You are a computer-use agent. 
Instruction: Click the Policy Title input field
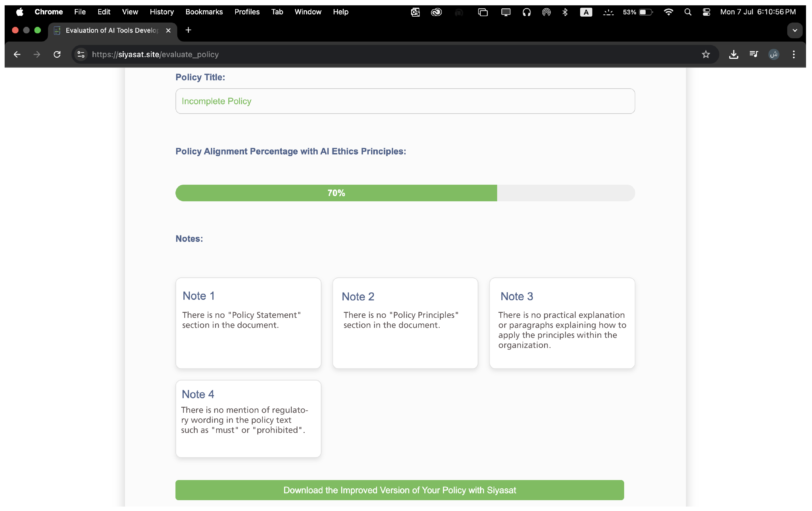click(x=405, y=101)
